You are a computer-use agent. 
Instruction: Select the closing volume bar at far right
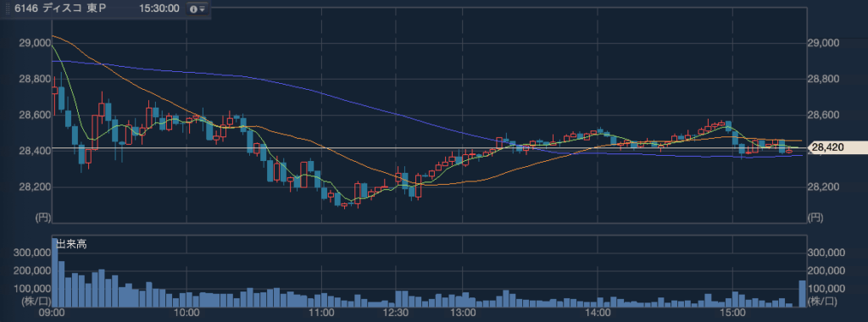(x=802, y=294)
